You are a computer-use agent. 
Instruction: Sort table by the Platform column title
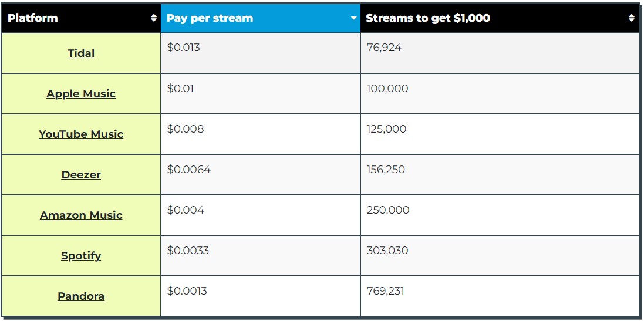[x=33, y=18]
